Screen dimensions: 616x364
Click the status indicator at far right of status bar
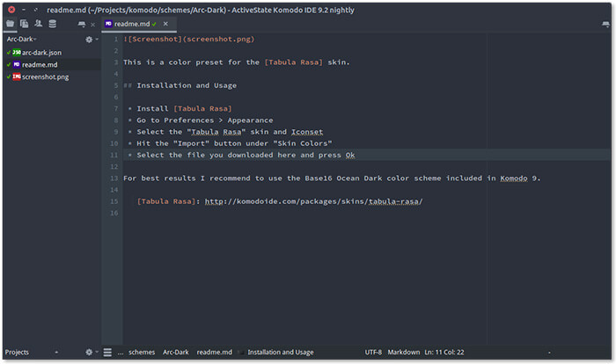coord(549,353)
